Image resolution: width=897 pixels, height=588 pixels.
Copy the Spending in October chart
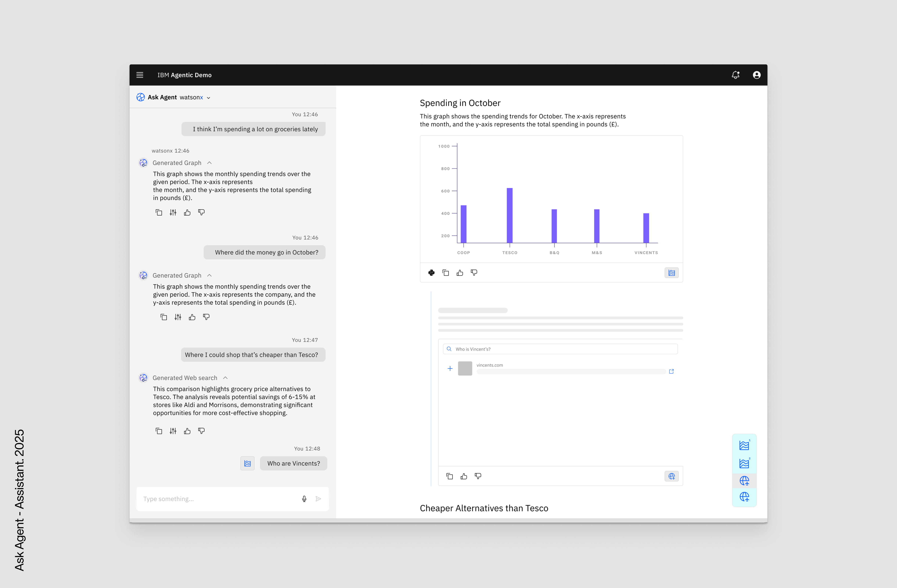point(445,273)
